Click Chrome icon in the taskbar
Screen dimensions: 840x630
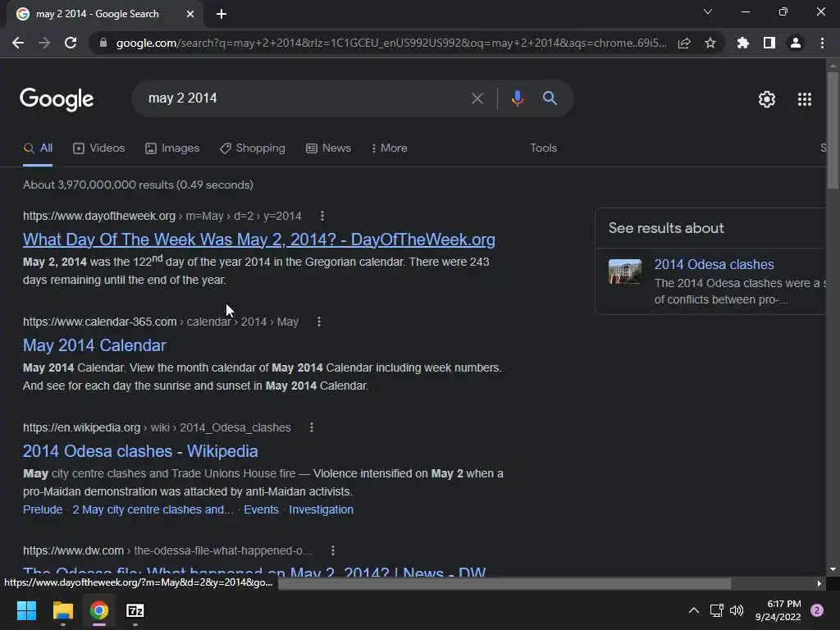(99, 610)
